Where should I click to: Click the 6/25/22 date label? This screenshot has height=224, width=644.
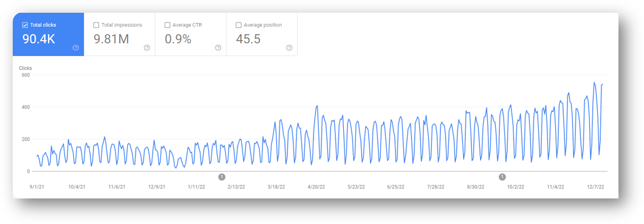pos(396,187)
